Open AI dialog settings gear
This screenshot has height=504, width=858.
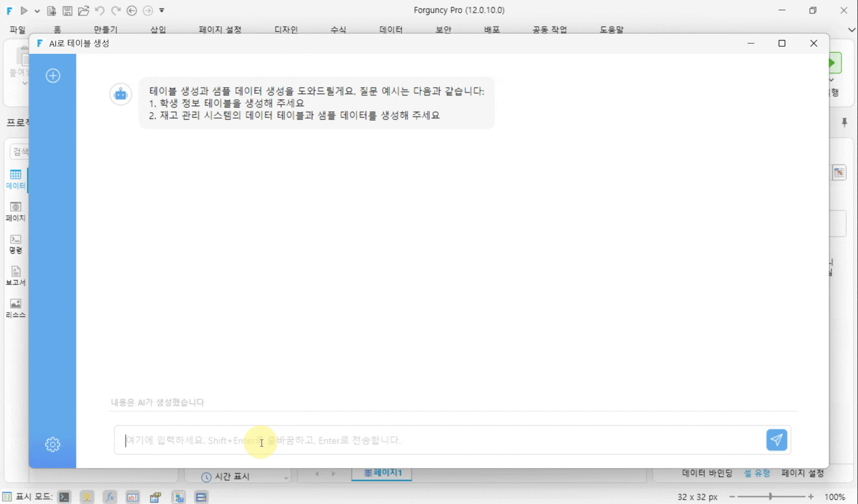(x=53, y=444)
